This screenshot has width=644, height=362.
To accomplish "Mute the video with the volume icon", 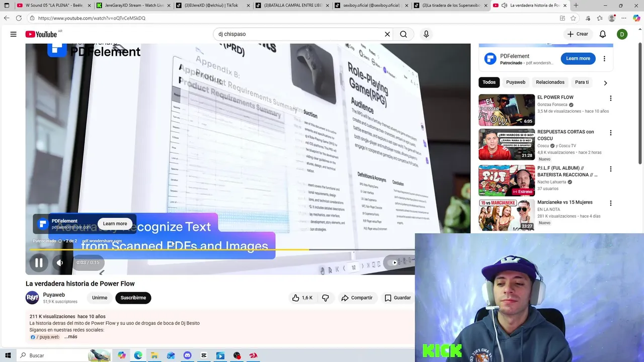I will click(60, 262).
